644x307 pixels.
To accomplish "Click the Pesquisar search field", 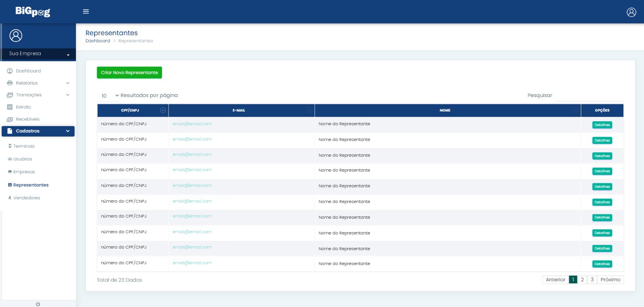I will coord(589,95).
